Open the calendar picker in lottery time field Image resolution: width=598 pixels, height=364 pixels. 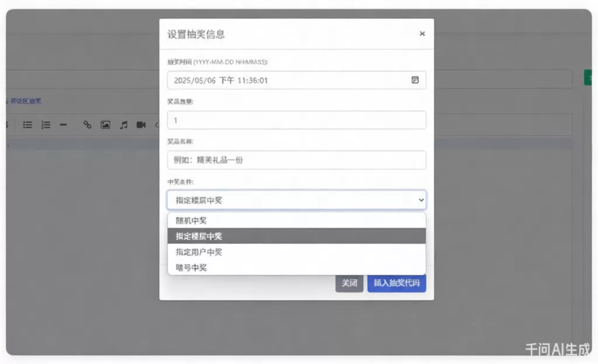(x=415, y=80)
